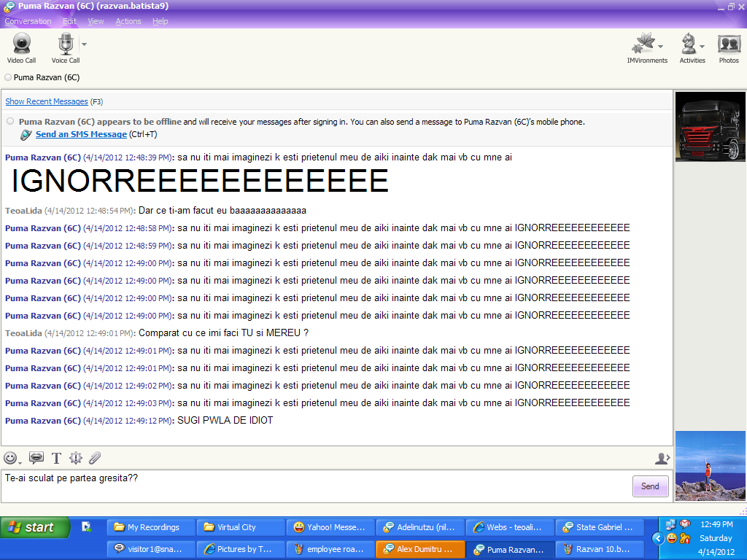The image size is (747, 560).
Task: Click the Puma Razvan (6C) status icon
Action: [8, 77]
